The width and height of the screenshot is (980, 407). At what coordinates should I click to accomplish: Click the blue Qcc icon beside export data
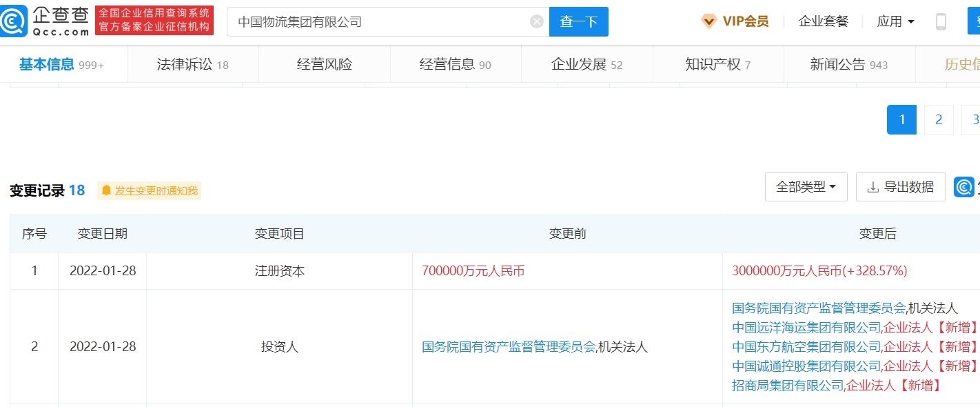pos(965,187)
